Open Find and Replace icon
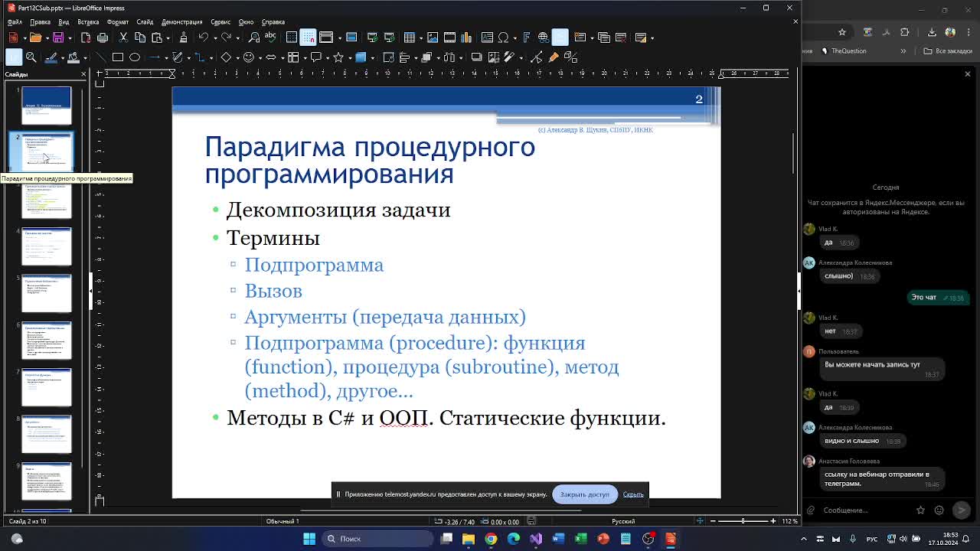980x551 pixels. click(x=253, y=37)
